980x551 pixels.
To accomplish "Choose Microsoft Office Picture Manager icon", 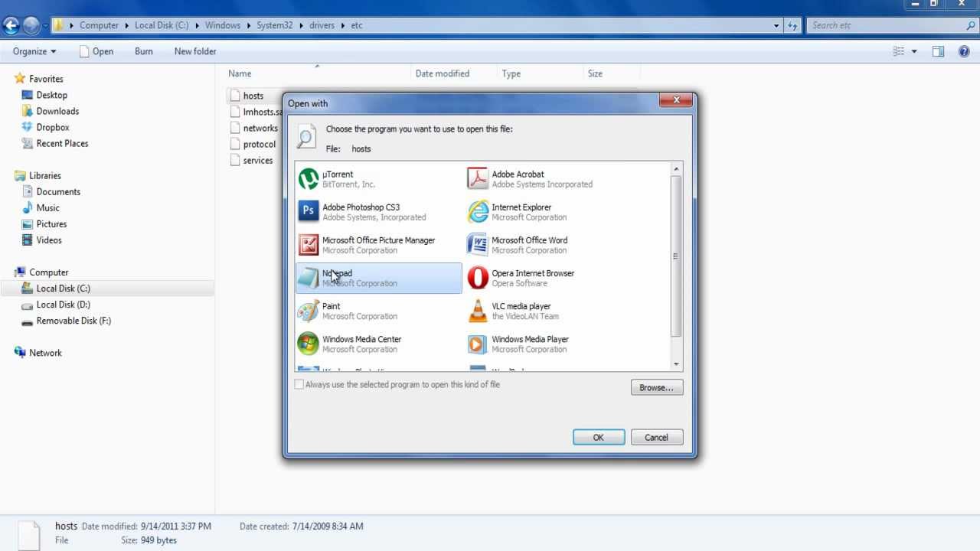I will tap(308, 245).
